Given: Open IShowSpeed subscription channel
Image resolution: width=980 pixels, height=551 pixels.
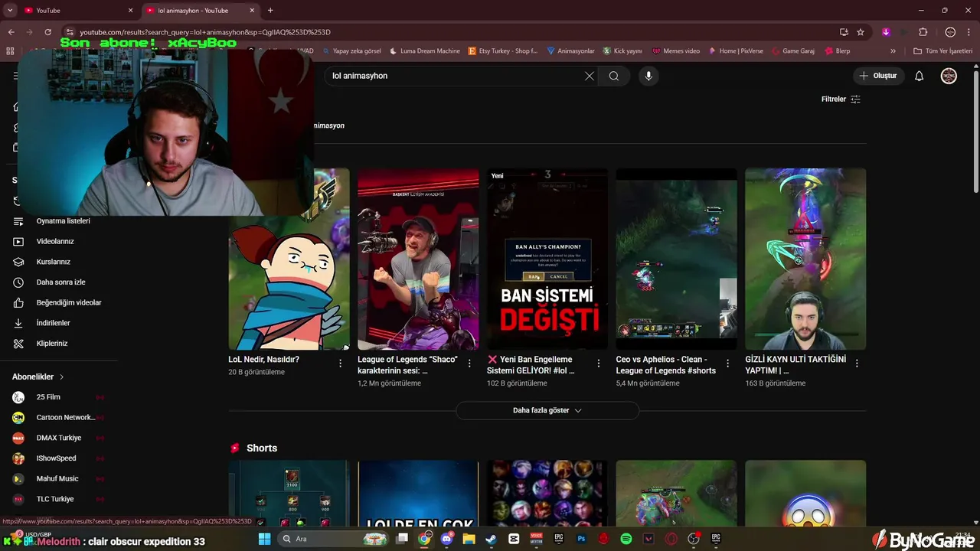Looking at the screenshot, I should point(57,458).
